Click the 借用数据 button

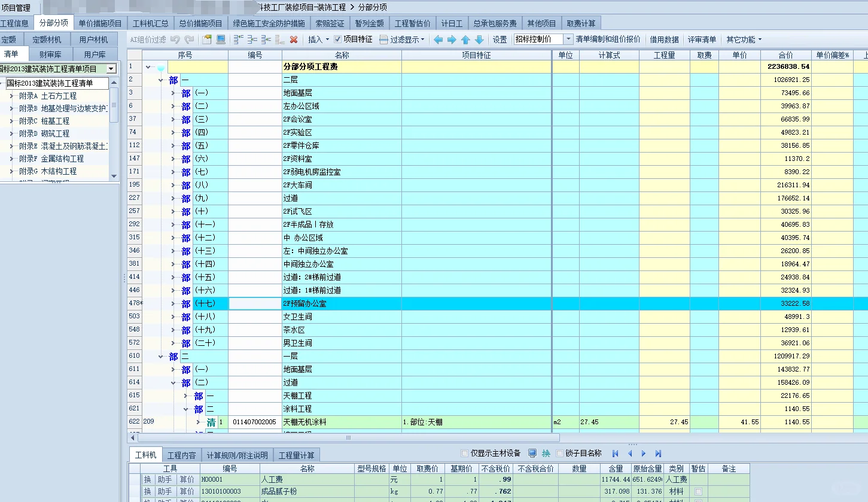(x=664, y=39)
